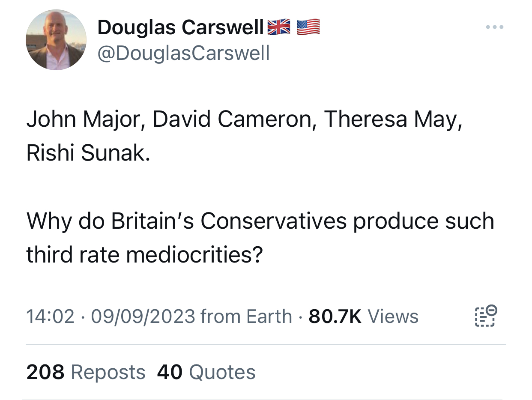The width and height of the screenshot is (532, 400).
Task: Click the "from Earth" location text
Action: click(246, 316)
